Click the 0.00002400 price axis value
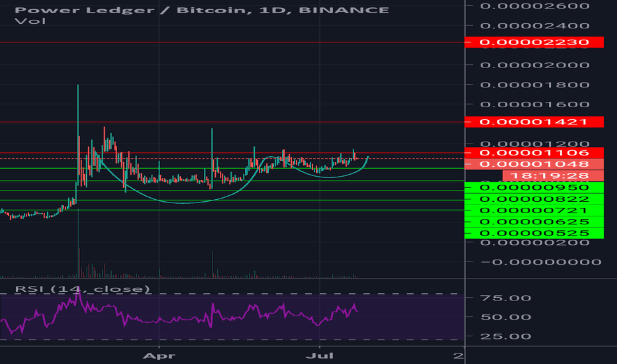 coord(535,26)
